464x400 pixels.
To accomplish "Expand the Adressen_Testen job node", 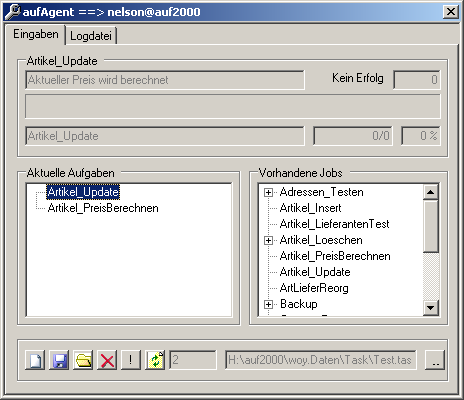I will [268, 192].
